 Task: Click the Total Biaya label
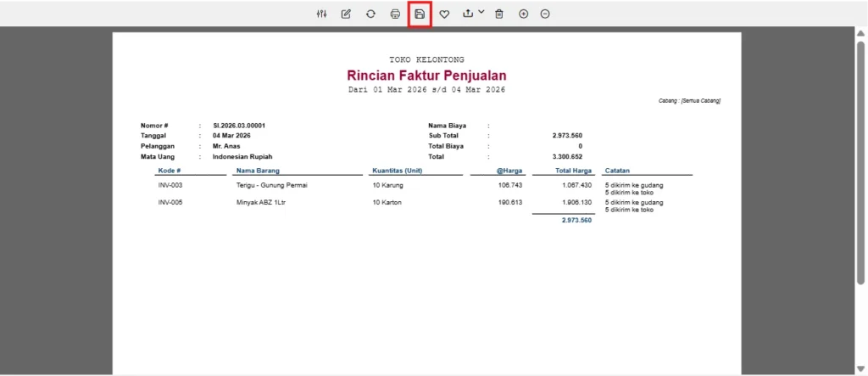tap(446, 146)
